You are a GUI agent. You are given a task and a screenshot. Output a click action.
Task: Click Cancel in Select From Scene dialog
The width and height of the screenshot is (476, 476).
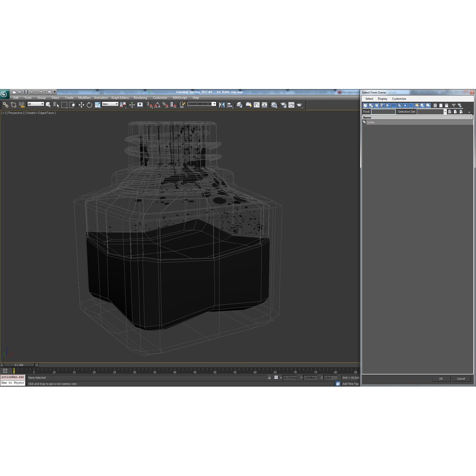pos(461,379)
